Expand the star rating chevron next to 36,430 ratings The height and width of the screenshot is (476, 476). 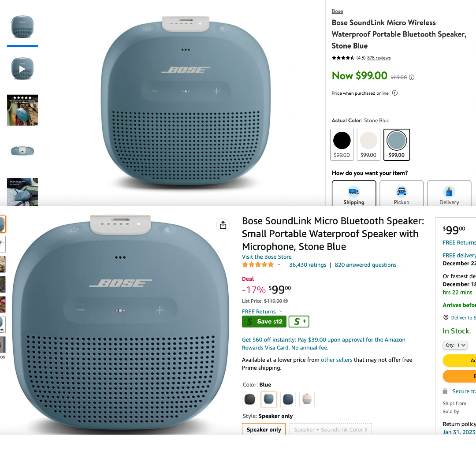279,264
